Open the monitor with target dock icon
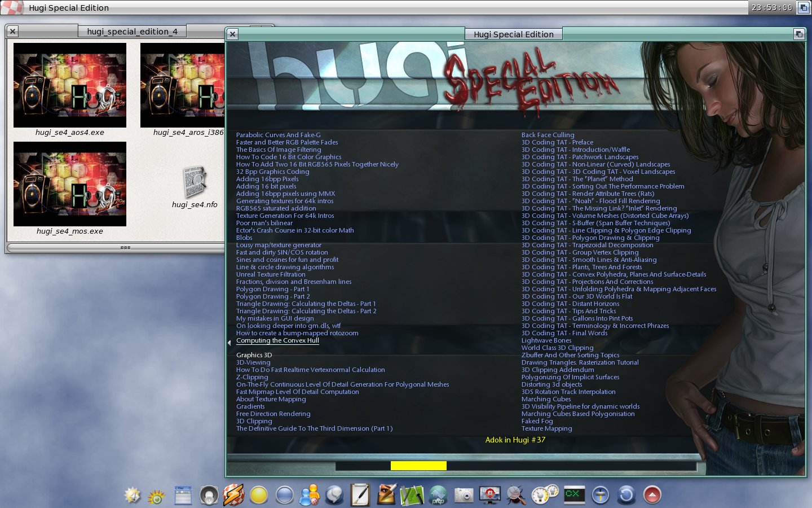Viewport: 812px width, 508px height. point(489,495)
